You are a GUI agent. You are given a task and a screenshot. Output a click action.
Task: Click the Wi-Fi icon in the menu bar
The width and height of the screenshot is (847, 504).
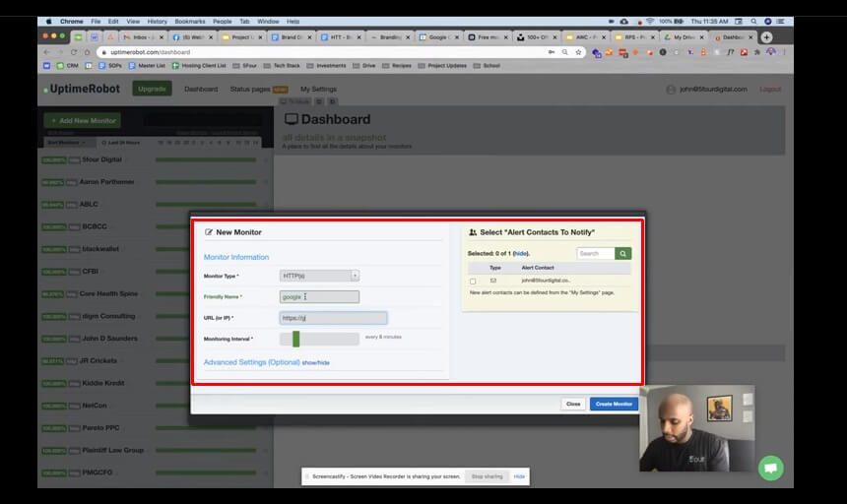[x=650, y=22]
